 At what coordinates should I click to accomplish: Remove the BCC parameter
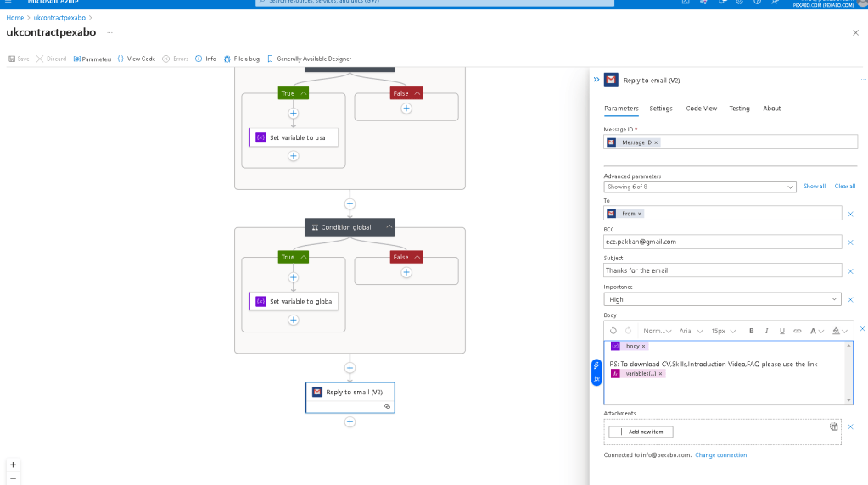point(850,242)
